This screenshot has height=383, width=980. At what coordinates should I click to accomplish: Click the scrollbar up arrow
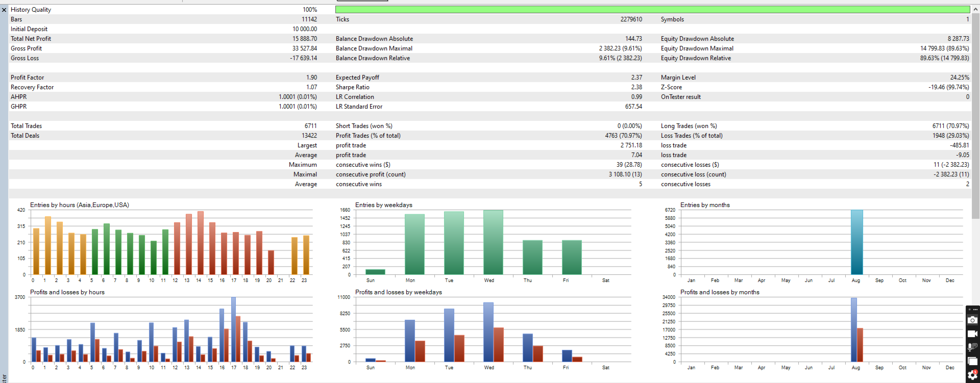(976, 9)
